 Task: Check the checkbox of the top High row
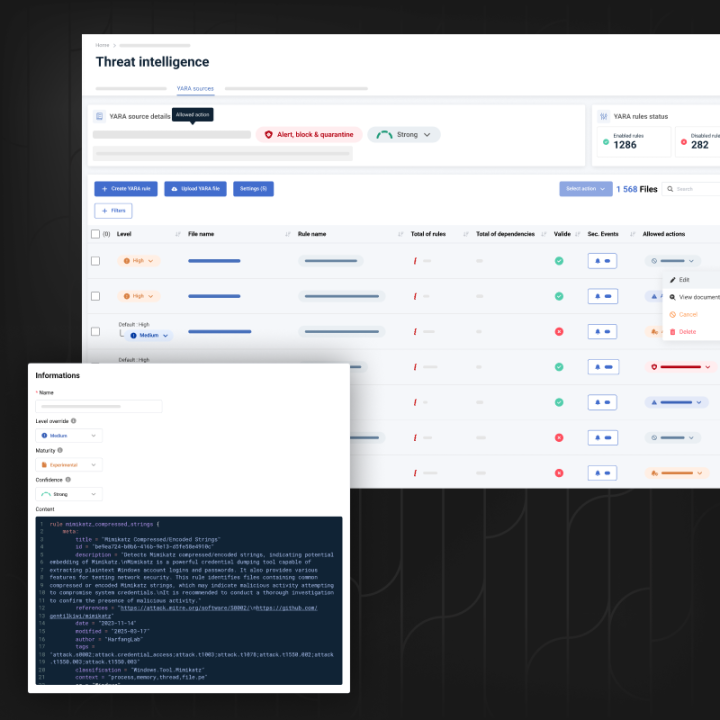click(x=96, y=261)
